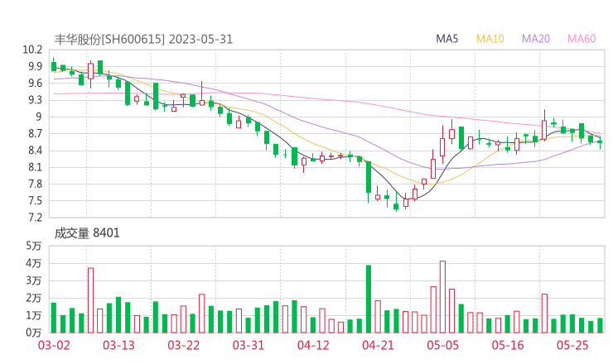Select the 9.3 price axis label
This screenshot has width=613, height=364.
coord(35,100)
